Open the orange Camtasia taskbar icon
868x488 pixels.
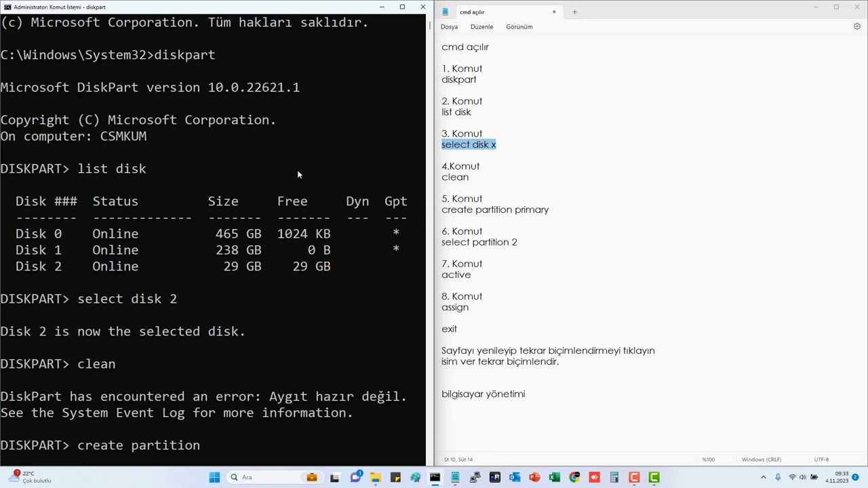(634, 477)
